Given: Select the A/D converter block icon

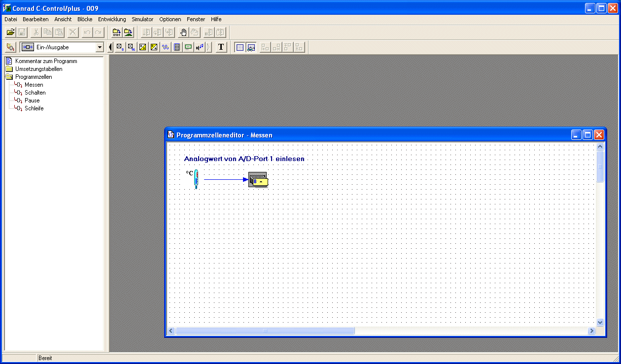Looking at the screenshot, I should tap(143, 47).
